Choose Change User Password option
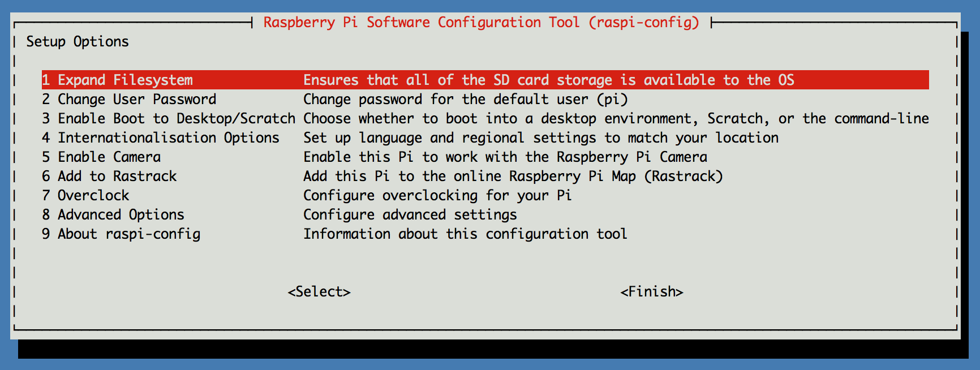Screen dimensions: 980x370 tap(485, 99)
